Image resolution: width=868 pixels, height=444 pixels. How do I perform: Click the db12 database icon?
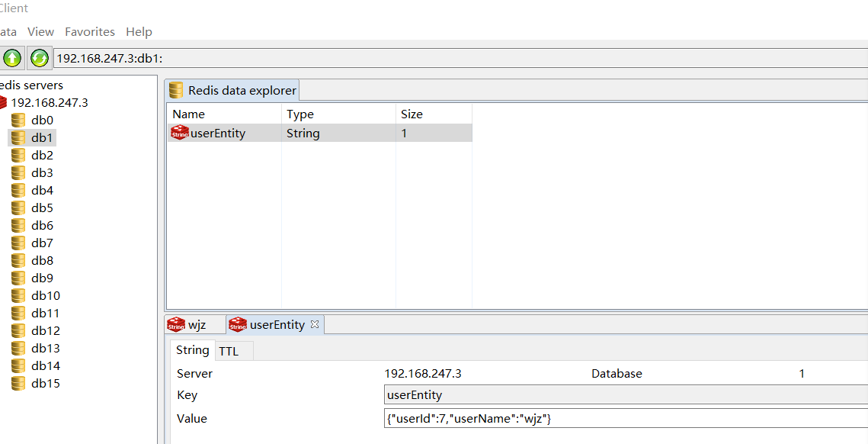pyautogui.click(x=18, y=330)
